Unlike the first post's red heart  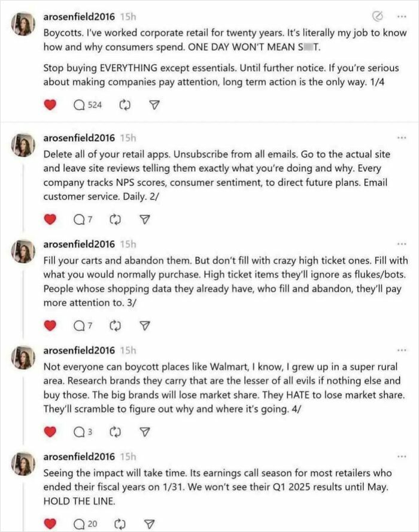click(x=50, y=104)
